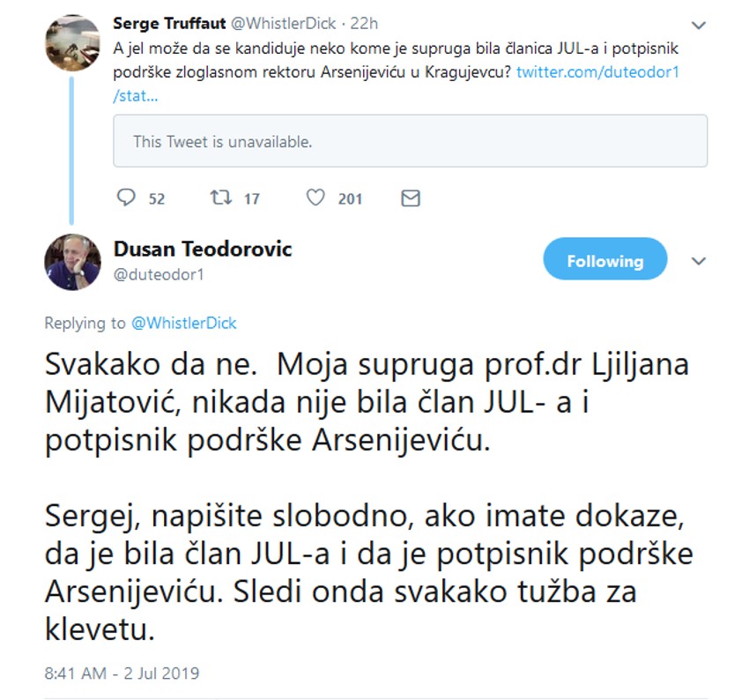
Task: Click the 17 retweets count
Action: click(x=252, y=198)
